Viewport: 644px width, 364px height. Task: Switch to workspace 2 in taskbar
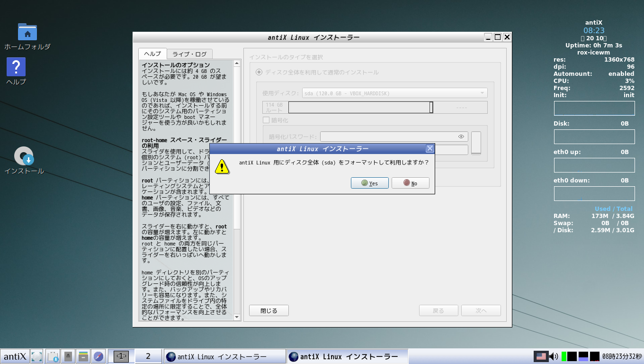click(148, 356)
